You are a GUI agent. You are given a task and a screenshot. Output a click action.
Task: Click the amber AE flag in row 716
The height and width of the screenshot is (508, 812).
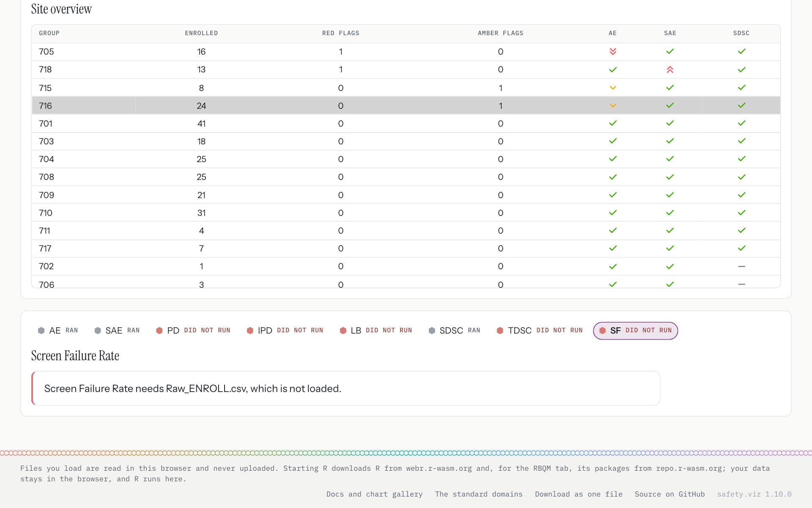[612, 105]
